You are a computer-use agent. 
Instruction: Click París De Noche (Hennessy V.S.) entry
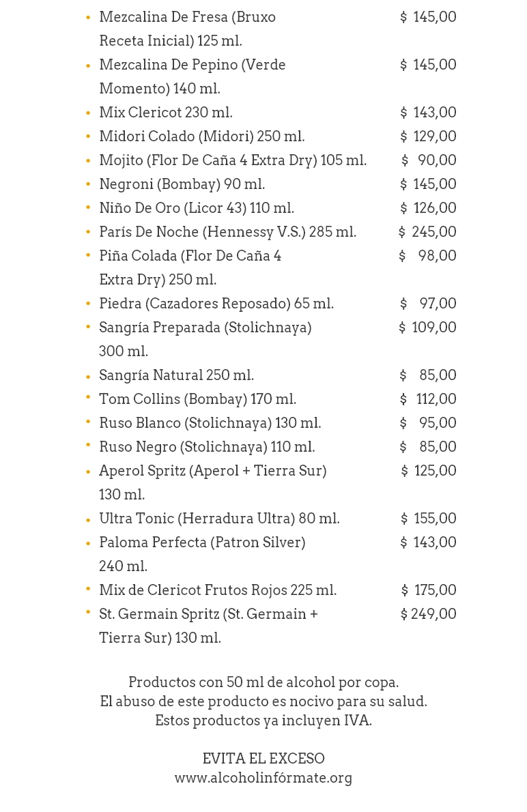click(x=227, y=232)
